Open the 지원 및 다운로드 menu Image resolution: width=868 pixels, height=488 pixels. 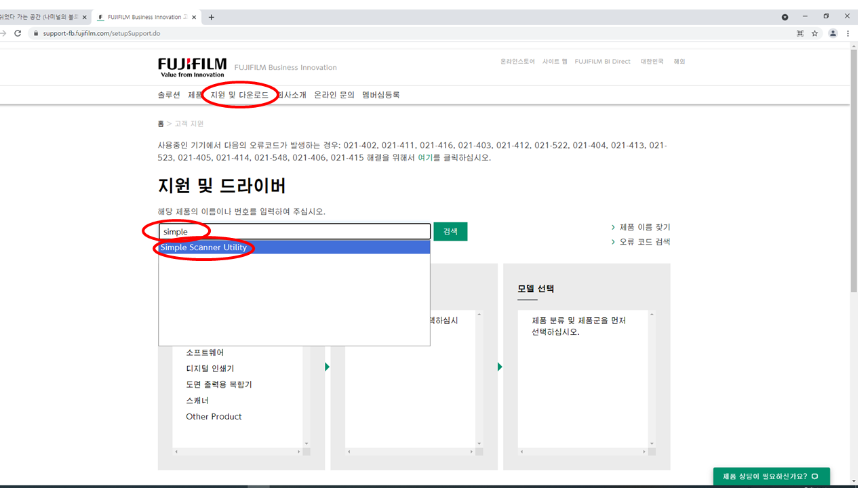(x=239, y=95)
